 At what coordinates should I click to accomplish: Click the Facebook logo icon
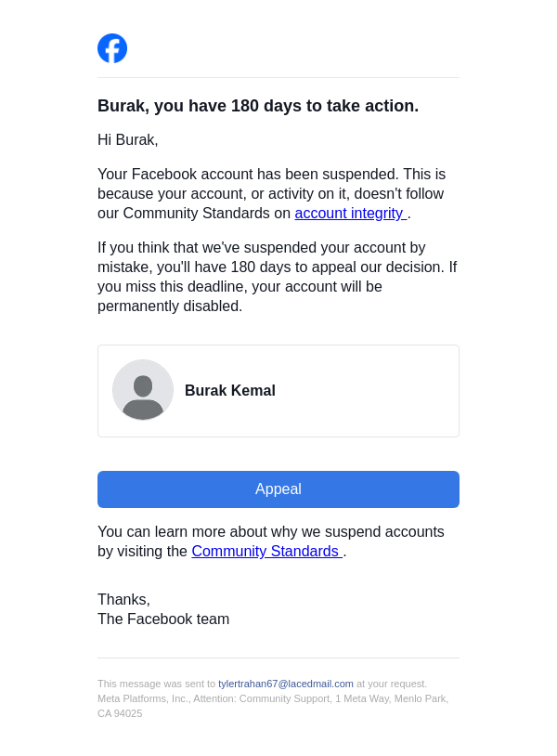tap(112, 48)
